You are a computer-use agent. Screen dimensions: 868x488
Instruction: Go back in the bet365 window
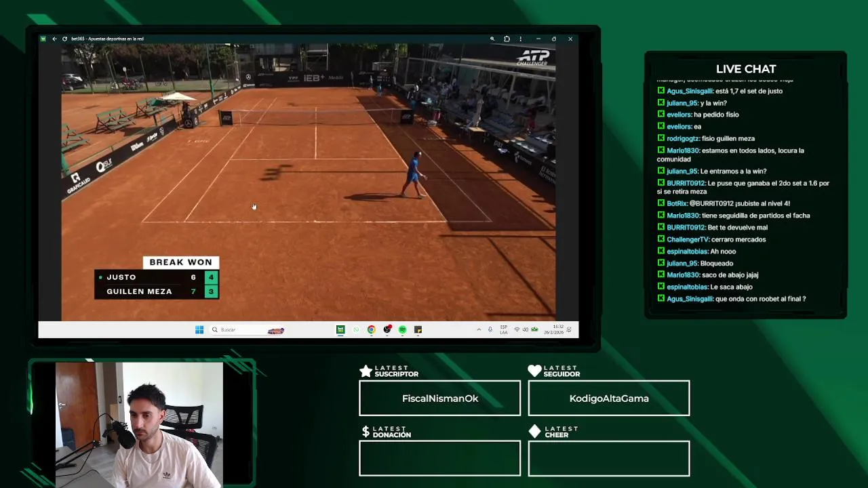pos(54,39)
